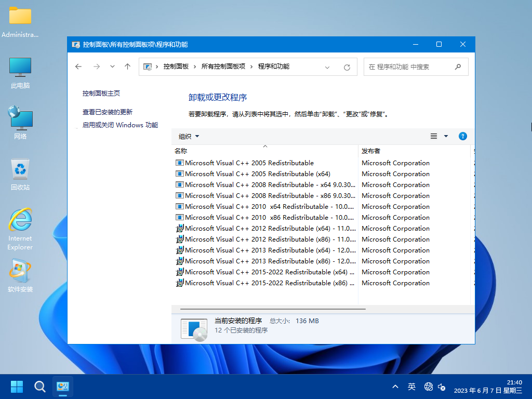
Task: Click the back navigation arrow
Action: pyautogui.click(x=78, y=66)
